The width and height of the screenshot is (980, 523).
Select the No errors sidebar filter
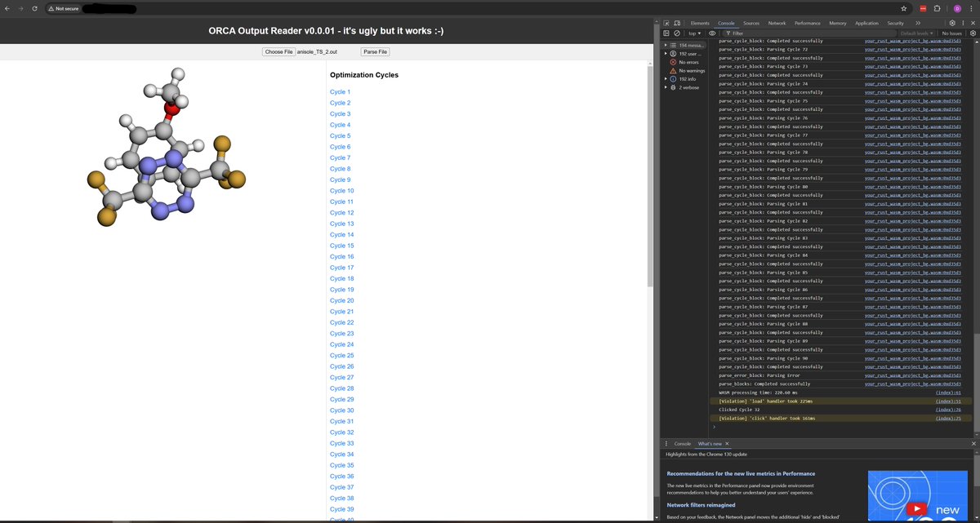pos(688,62)
